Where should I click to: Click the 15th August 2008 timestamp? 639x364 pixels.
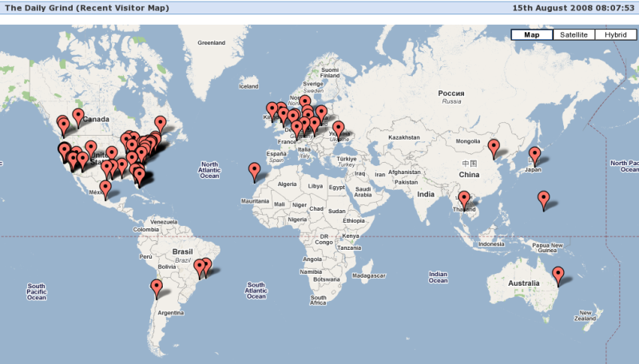point(574,8)
